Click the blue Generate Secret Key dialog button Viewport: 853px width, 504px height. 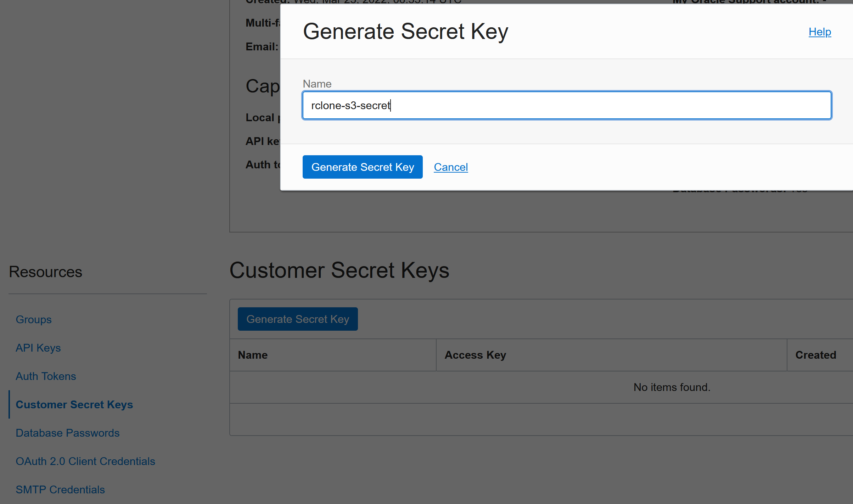tap(363, 167)
